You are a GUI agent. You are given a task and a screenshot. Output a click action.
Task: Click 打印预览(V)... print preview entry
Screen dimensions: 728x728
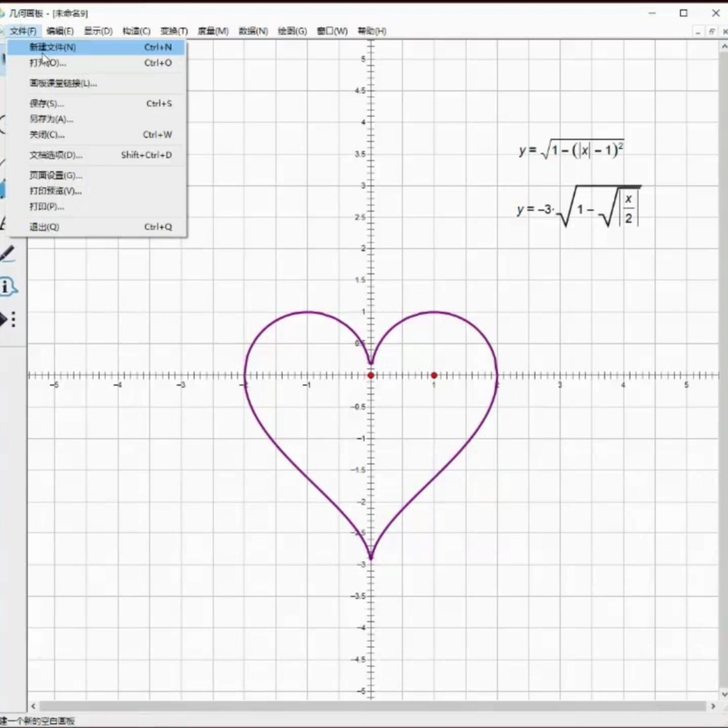coord(55,191)
